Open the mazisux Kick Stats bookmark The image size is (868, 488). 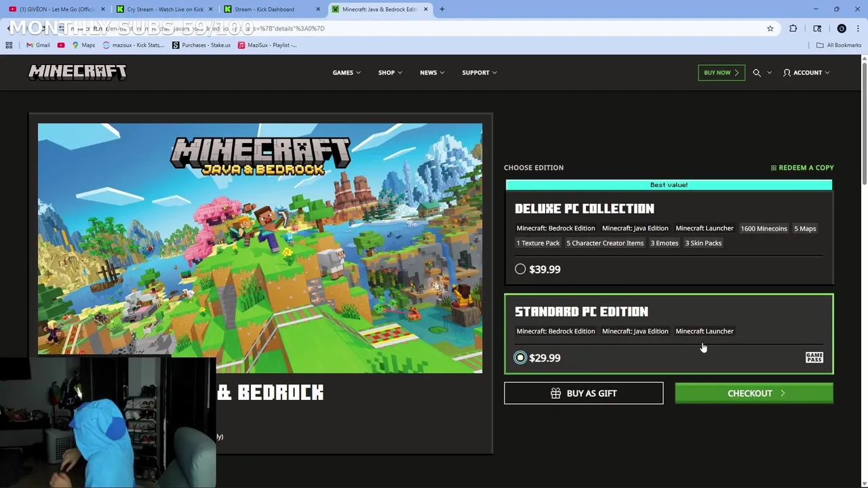point(134,45)
